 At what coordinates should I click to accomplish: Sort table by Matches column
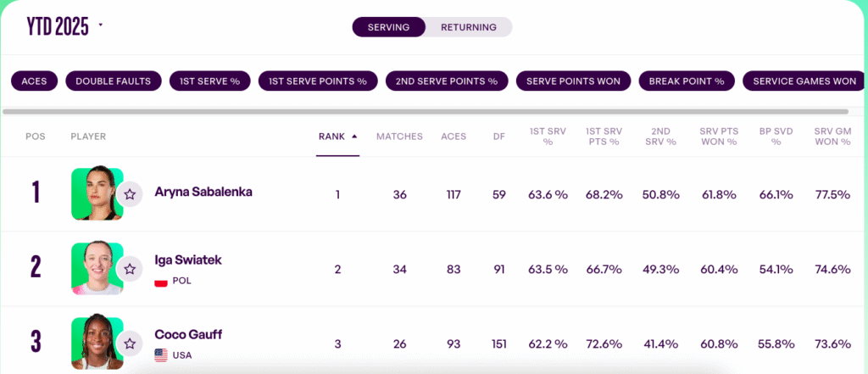coord(399,137)
